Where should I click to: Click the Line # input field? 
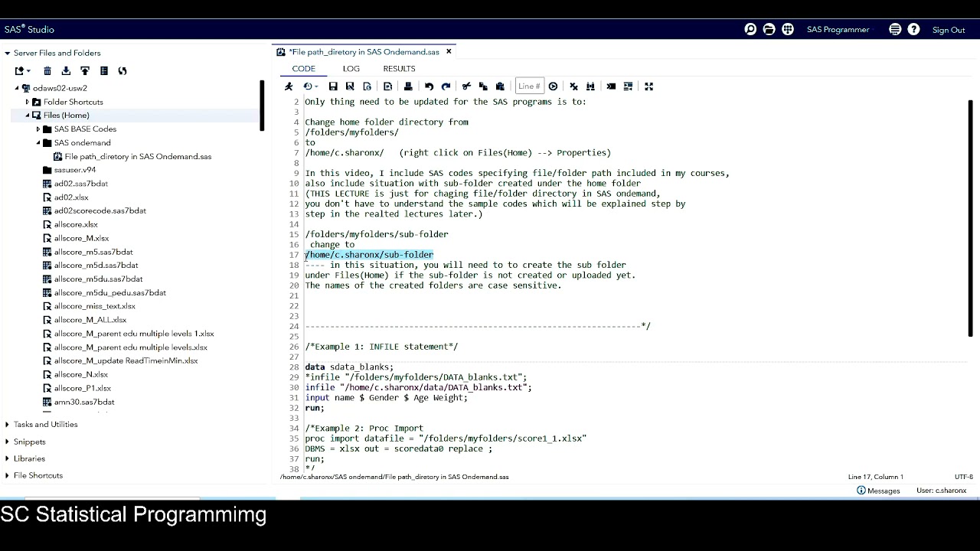pos(530,86)
